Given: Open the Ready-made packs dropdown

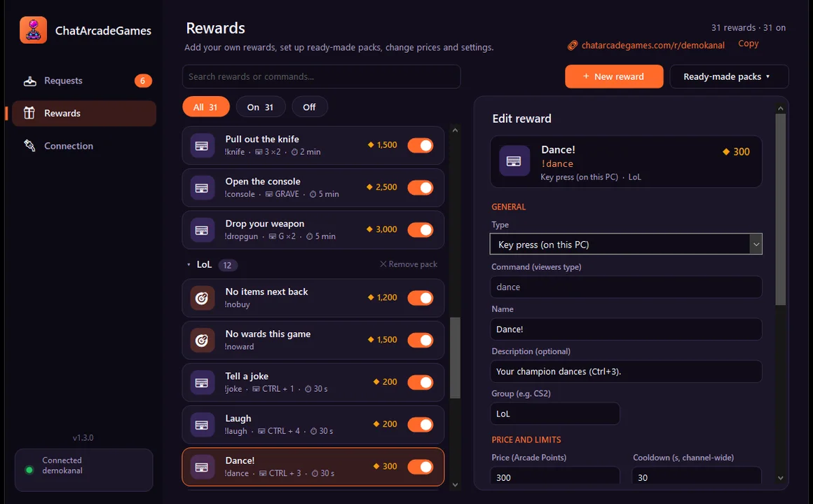Looking at the screenshot, I should pyautogui.click(x=729, y=76).
